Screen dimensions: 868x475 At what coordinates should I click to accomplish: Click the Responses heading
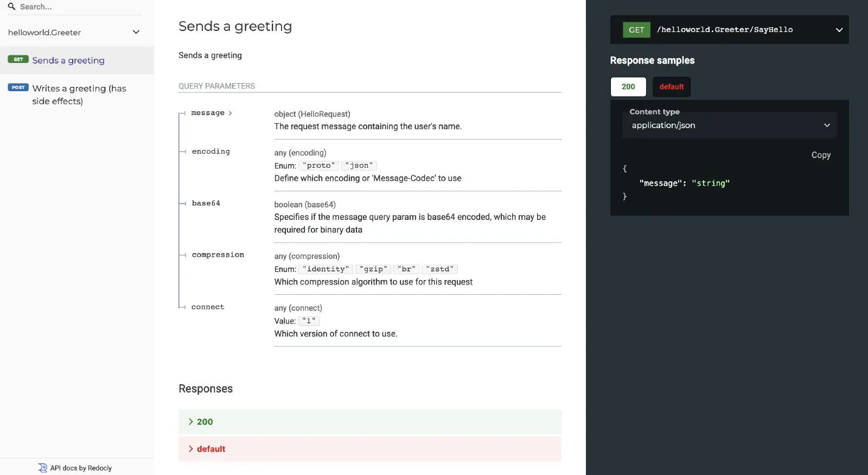click(206, 389)
